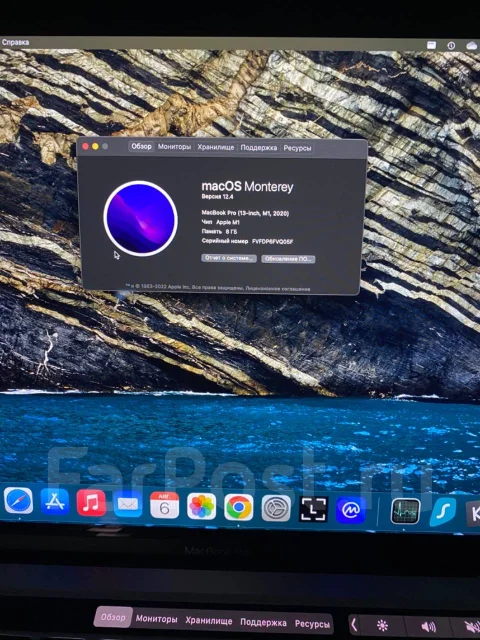Click the Обновление ПО button

coord(288,259)
